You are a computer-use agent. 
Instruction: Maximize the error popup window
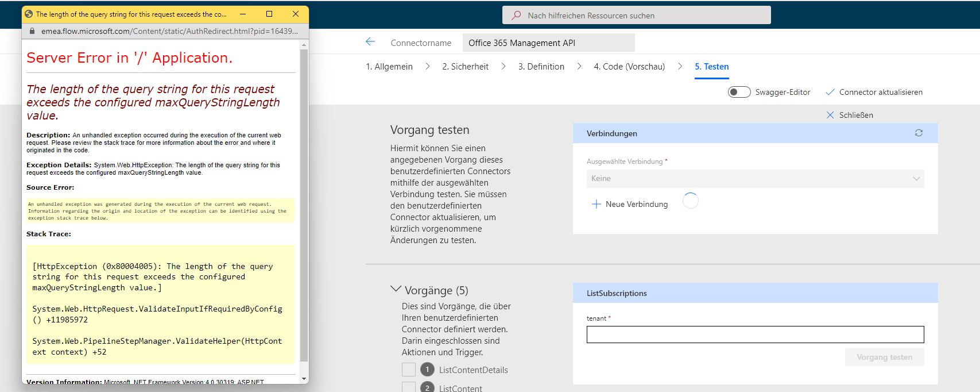(x=269, y=14)
